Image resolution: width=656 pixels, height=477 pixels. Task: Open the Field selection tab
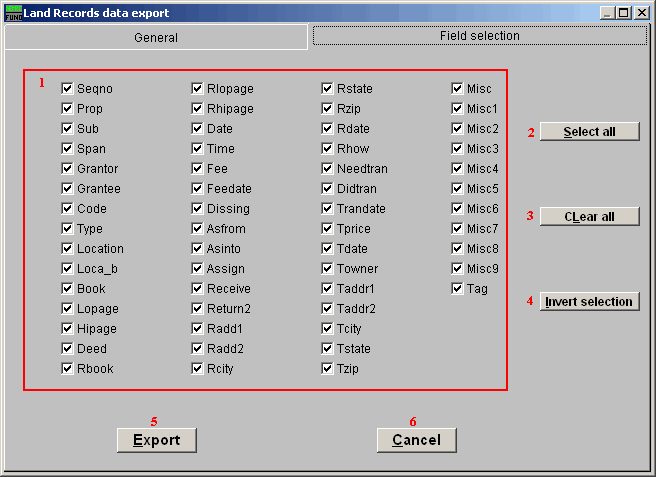click(480, 36)
